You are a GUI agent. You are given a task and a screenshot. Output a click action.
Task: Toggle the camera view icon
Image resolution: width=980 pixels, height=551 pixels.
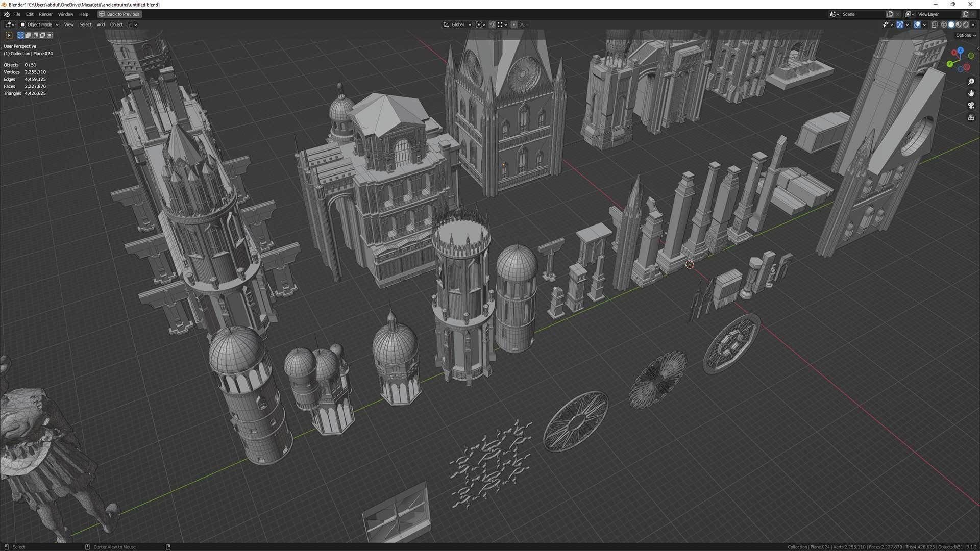tap(971, 105)
